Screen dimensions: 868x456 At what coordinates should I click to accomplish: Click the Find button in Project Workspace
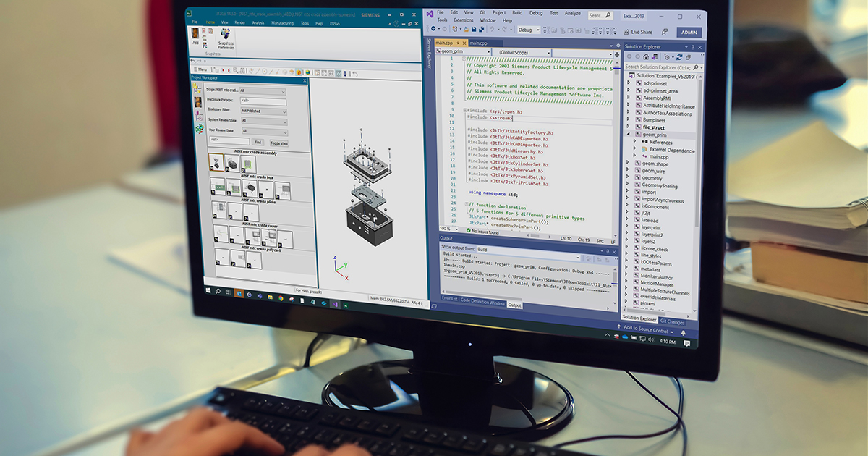click(x=258, y=142)
